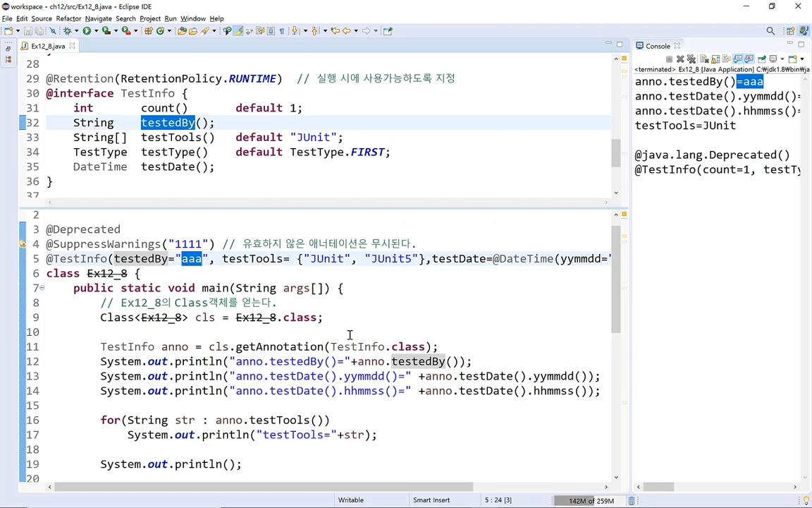812x508 pixels.
Task: Open the Debug launch dropdown arrow
Action: (77, 31)
